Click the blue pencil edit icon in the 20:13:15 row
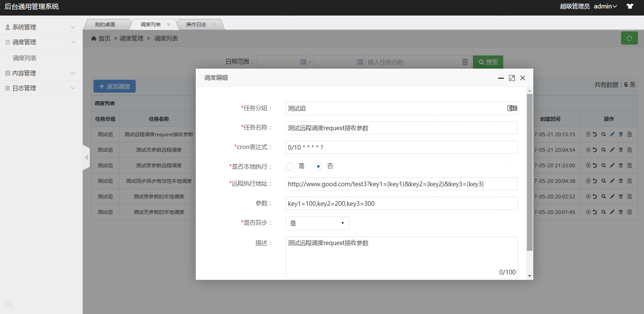644x314 pixels. pos(612,134)
